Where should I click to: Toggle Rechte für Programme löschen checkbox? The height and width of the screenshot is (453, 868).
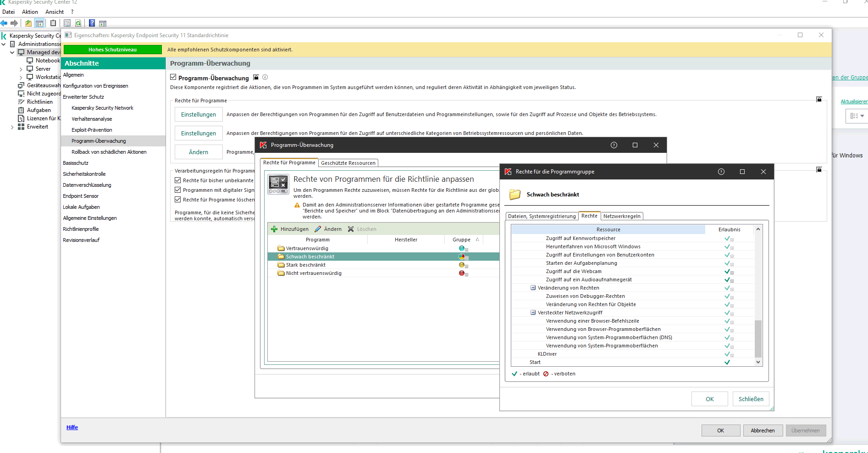pyautogui.click(x=178, y=200)
